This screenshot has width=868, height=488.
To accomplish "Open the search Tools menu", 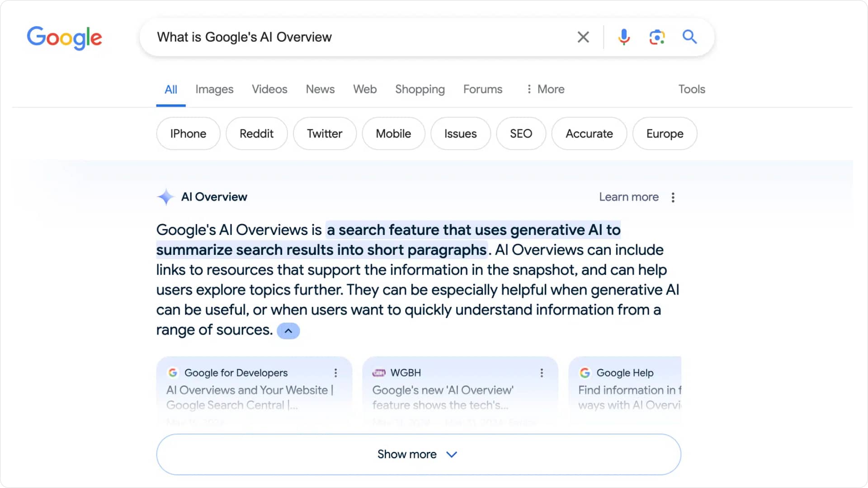I will 692,89.
